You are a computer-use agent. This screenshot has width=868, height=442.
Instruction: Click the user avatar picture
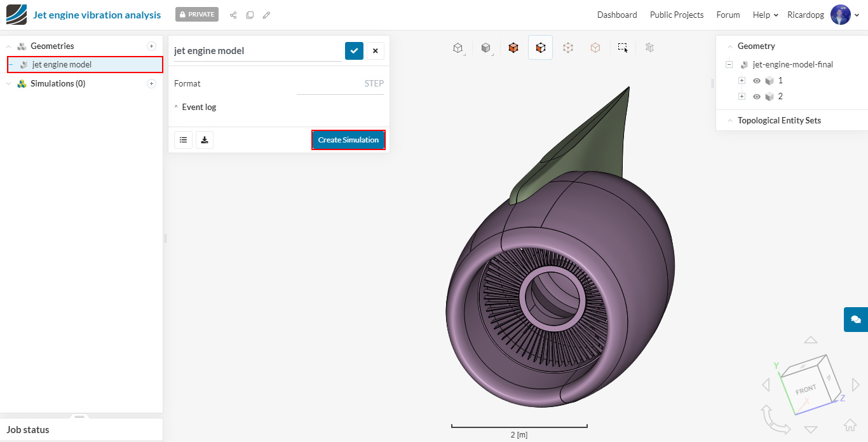pos(841,15)
